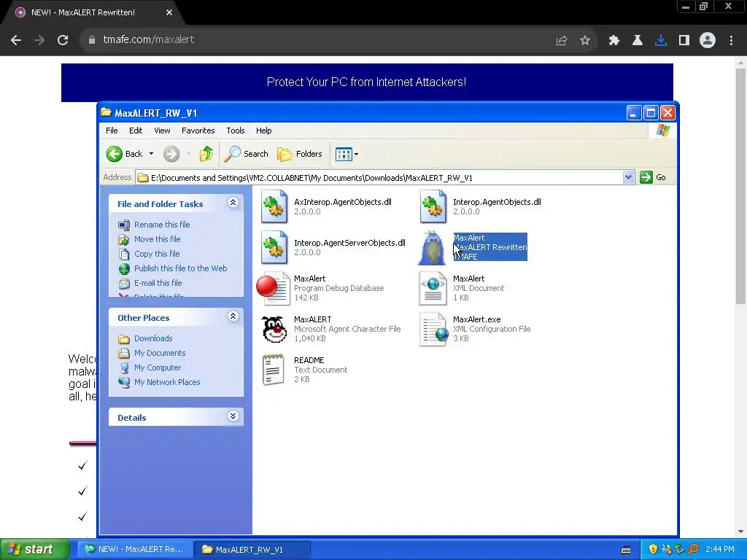Viewport: 747px width, 560px height.
Task: Click the Chrome Labs flask icon
Action: [x=638, y=41]
